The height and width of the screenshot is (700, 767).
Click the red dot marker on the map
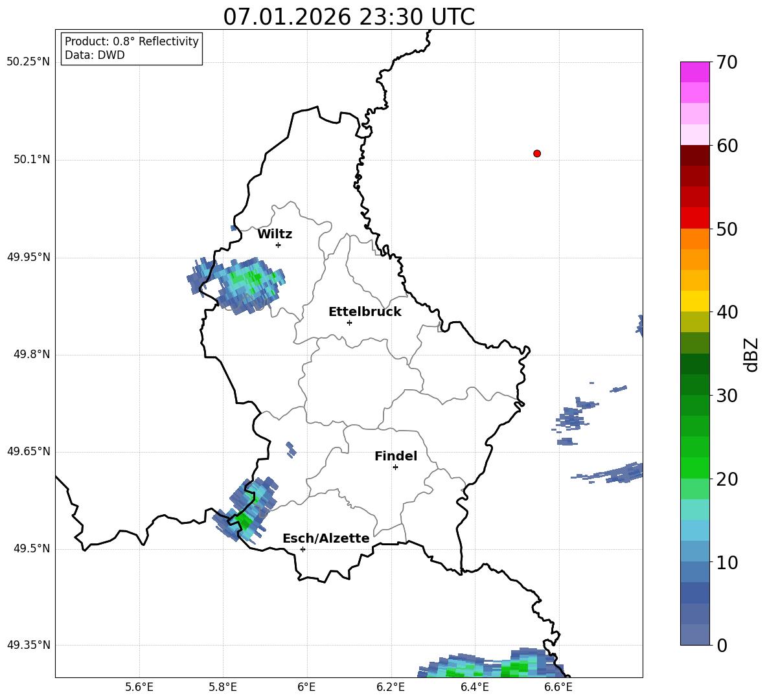coord(537,153)
